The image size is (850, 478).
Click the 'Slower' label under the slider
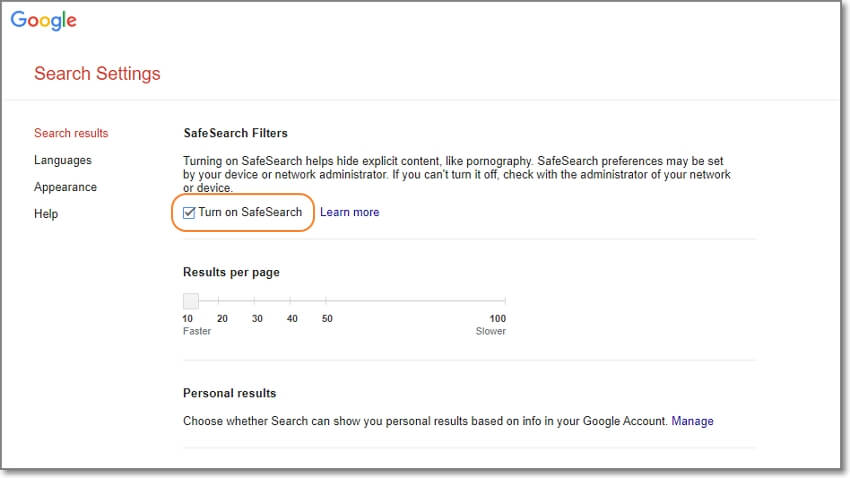click(x=490, y=331)
